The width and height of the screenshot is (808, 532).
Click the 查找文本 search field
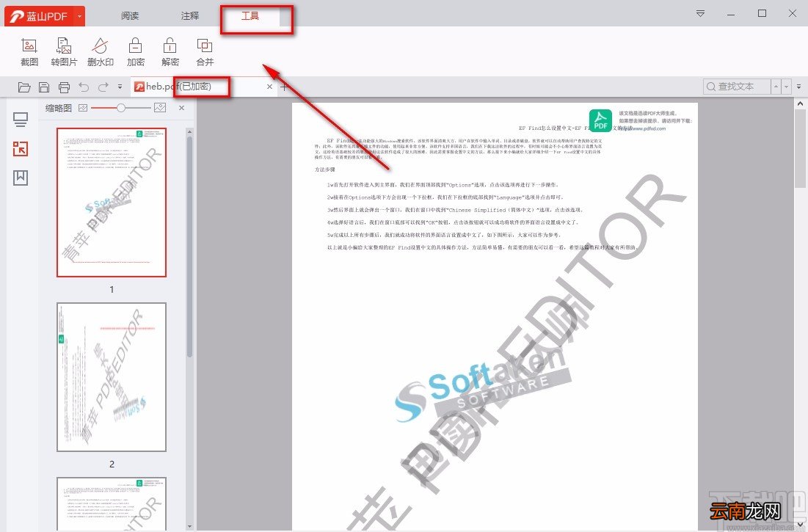pos(737,87)
